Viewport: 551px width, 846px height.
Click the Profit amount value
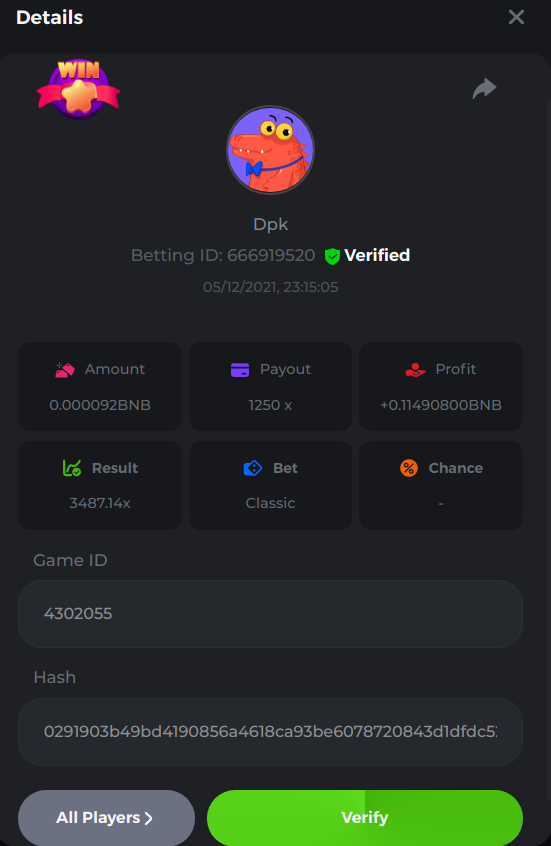[441, 405]
